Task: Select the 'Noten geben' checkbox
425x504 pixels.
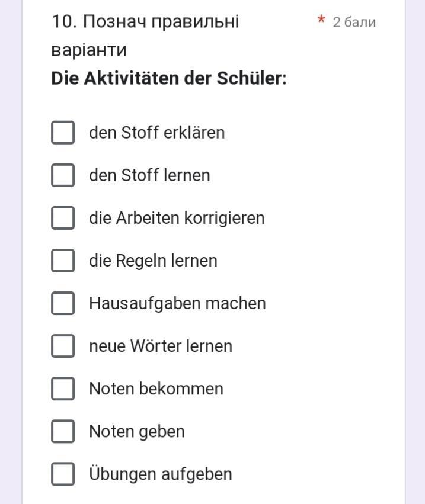Action: (63, 431)
